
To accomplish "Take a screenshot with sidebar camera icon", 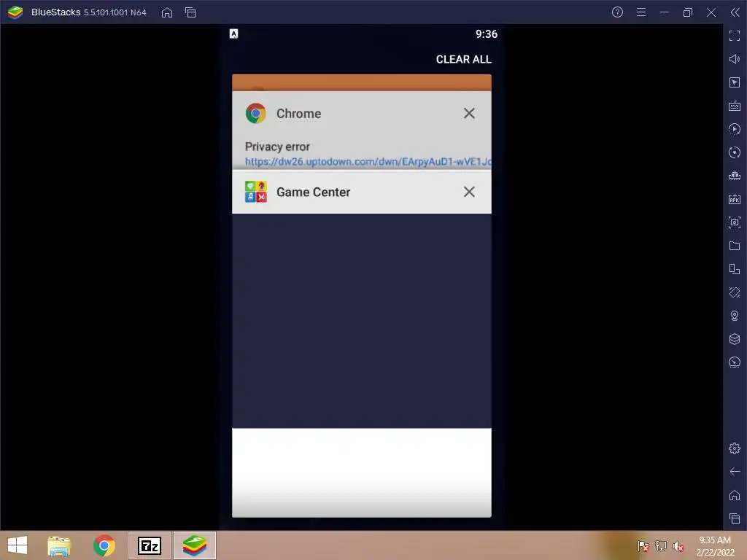I will point(735,222).
